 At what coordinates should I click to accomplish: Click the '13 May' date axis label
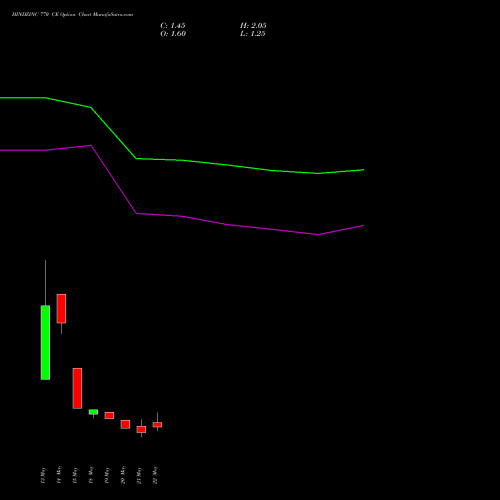[43, 475]
